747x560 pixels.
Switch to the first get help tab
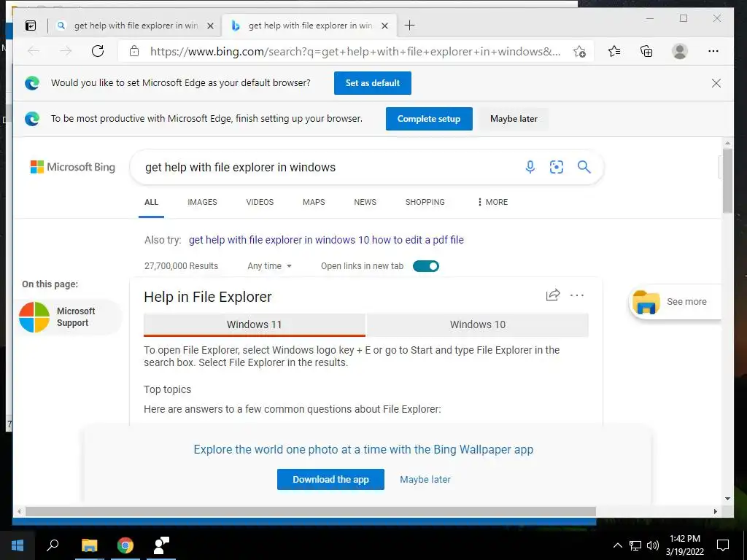tap(136, 26)
